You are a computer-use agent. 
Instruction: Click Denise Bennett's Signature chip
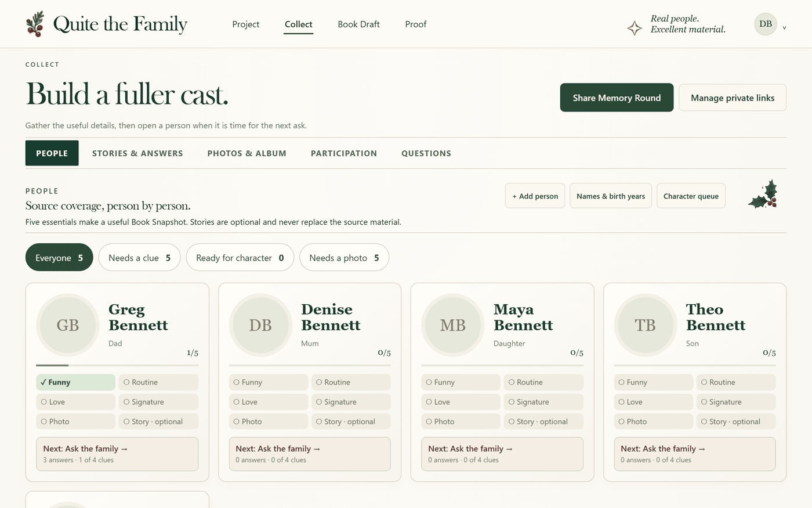(351, 402)
